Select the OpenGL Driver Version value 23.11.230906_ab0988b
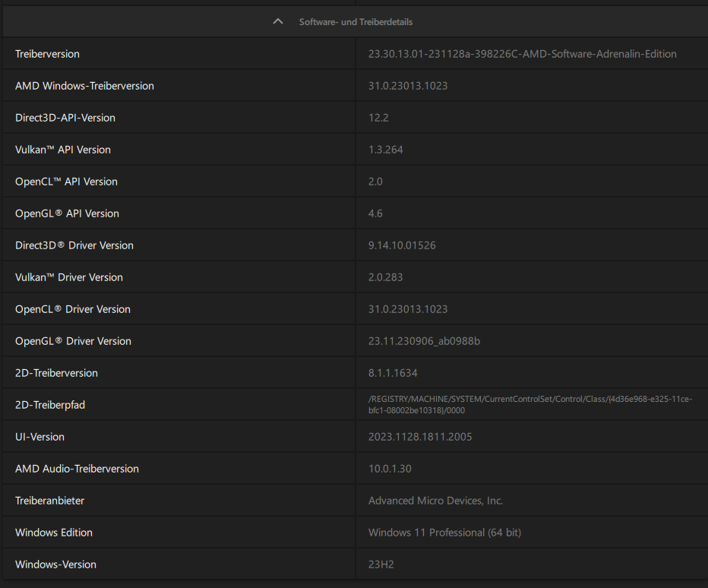Viewport: 708px width, 588px height. tap(424, 341)
